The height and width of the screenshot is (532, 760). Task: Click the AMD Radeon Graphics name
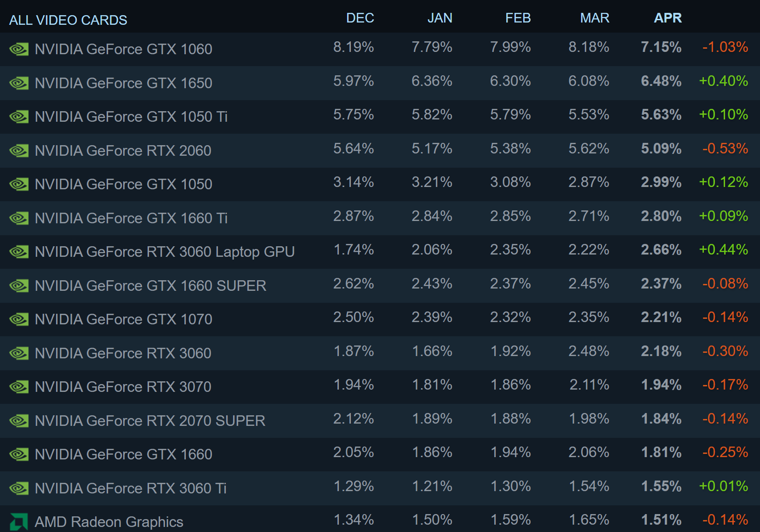(x=109, y=522)
